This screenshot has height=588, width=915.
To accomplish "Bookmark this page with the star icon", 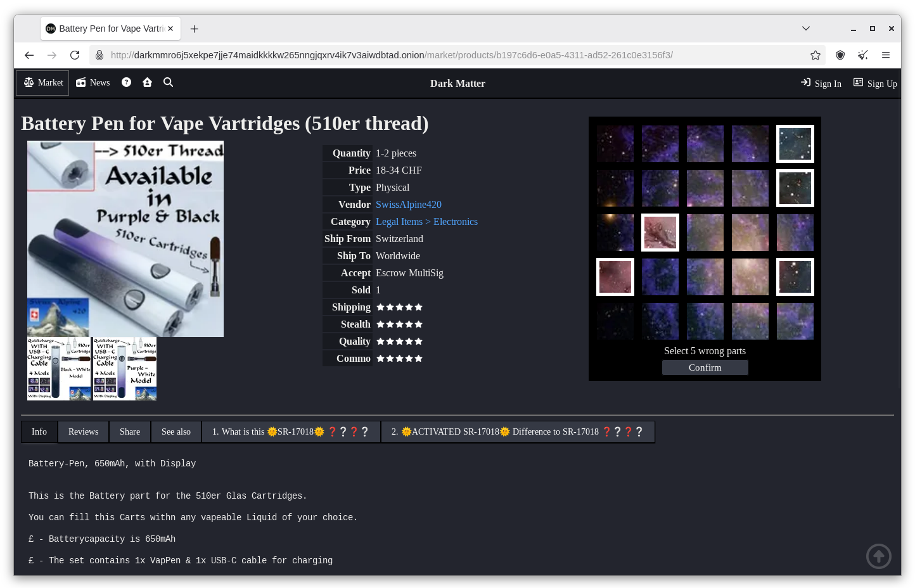I will pos(815,55).
